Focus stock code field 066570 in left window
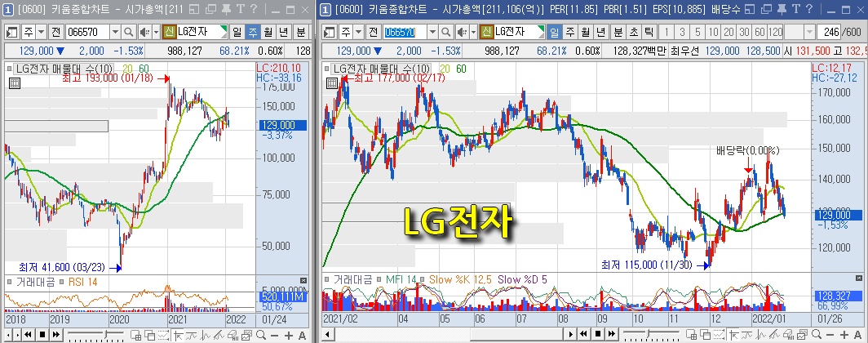Image resolution: width=868 pixels, height=343 pixels. coord(87,32)
